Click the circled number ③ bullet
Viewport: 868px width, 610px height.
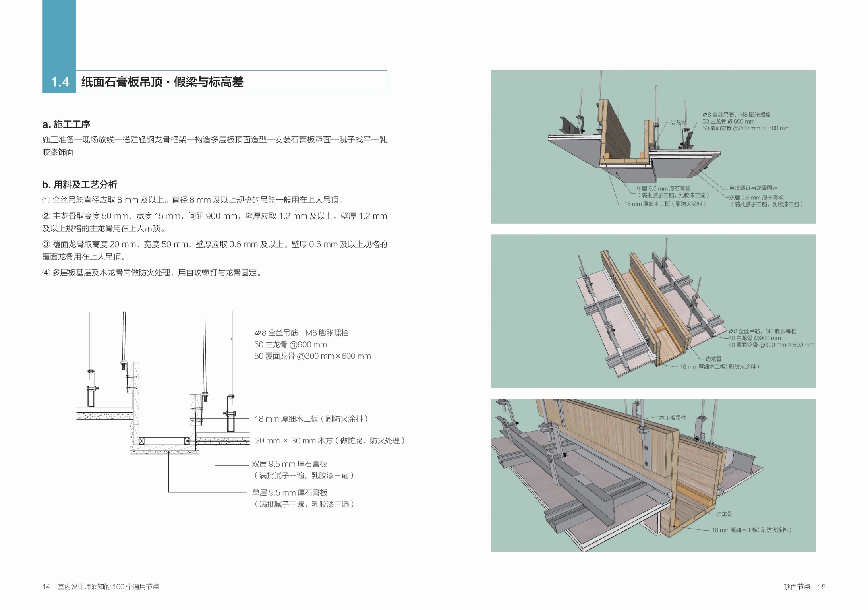point(46,244)
